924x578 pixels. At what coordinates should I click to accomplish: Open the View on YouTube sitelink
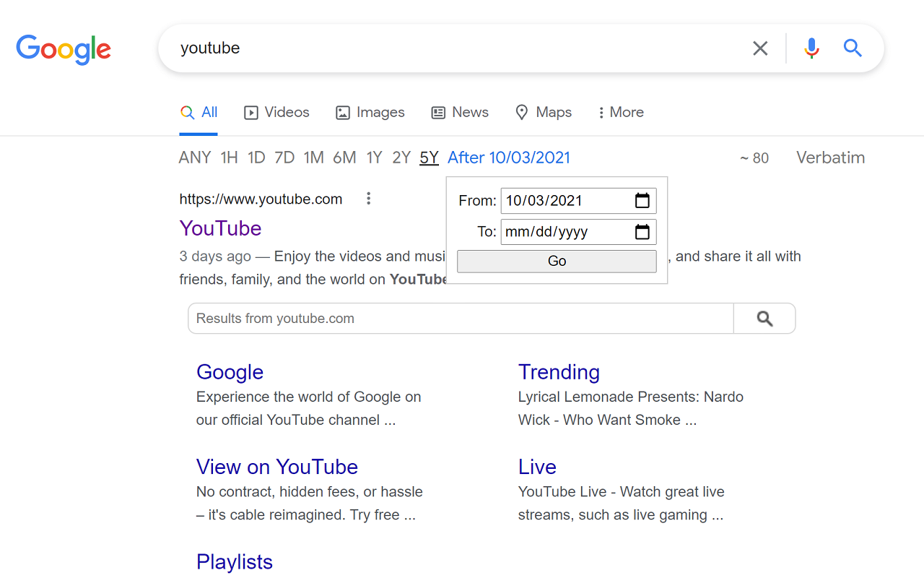click(x=277, y=467)
